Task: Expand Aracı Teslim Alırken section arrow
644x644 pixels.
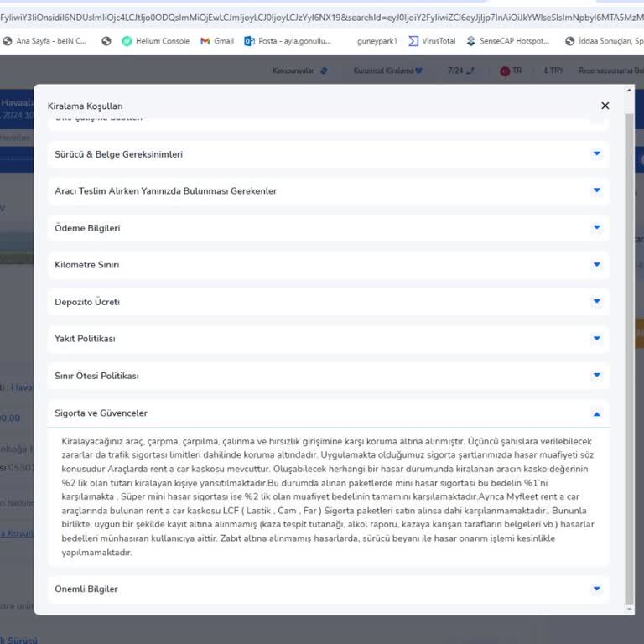Action: 596,190
